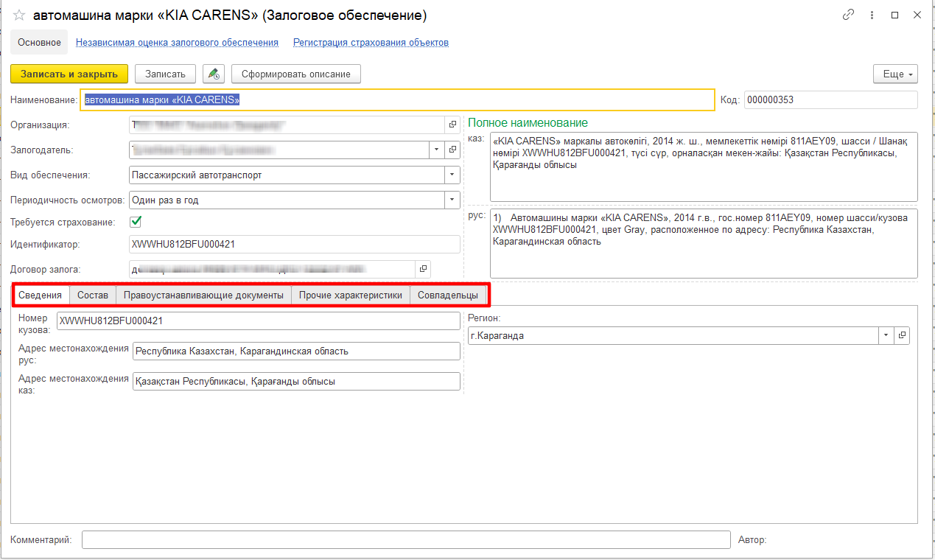Expand Залогодатель dropdown list
The image size is (935, 560).
coord(437,150)
